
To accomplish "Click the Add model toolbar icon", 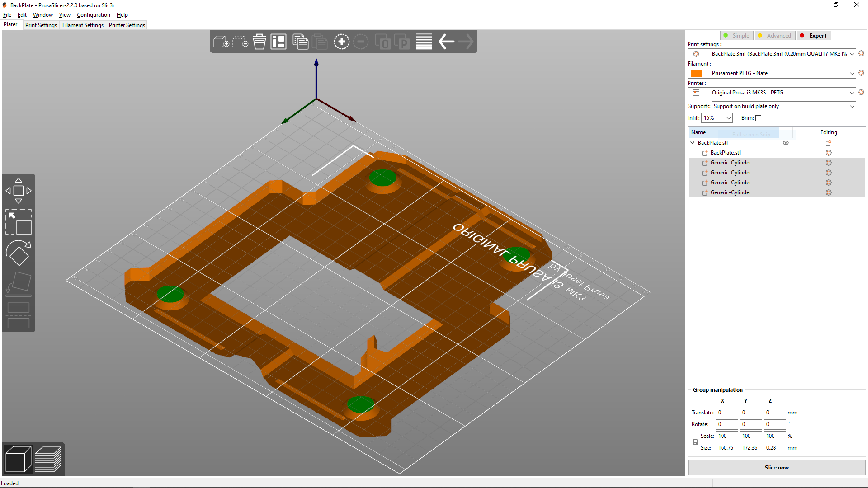I will (221, 42).
